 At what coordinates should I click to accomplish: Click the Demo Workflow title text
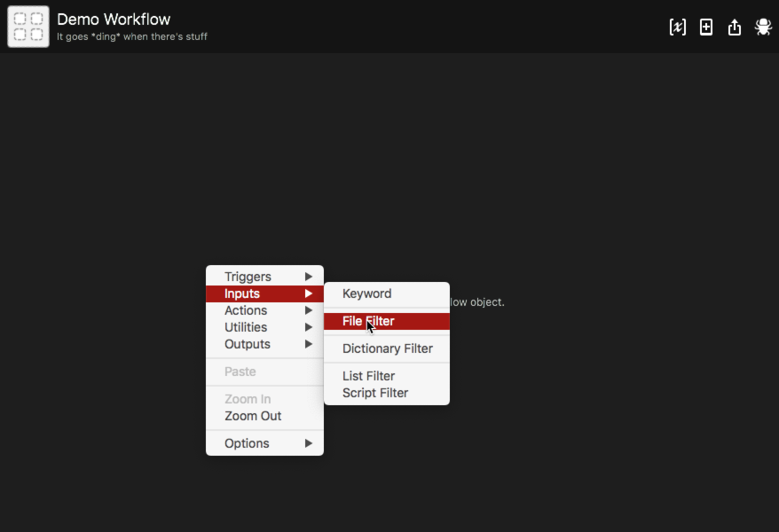(114, 20)
